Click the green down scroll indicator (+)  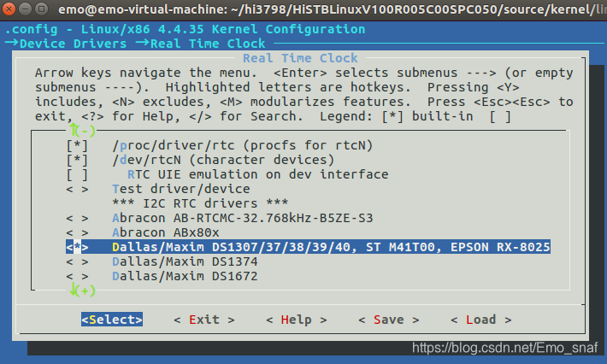coord(82,291)
